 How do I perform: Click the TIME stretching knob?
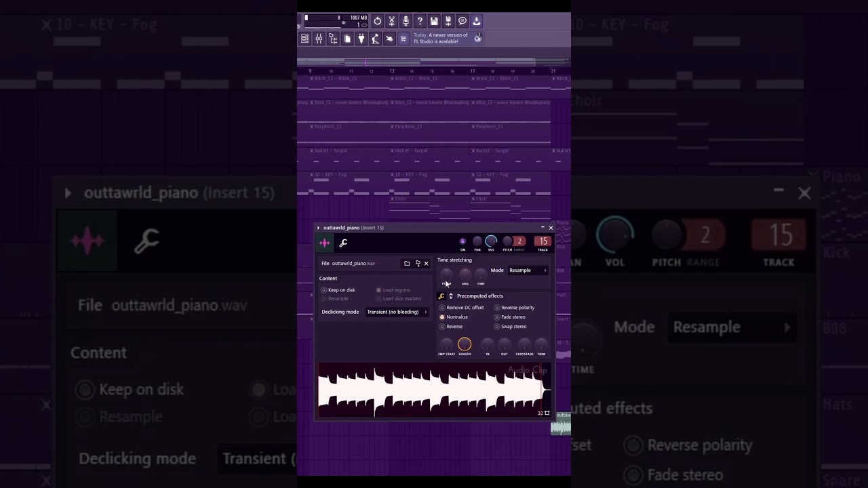[x=481, y=274]
